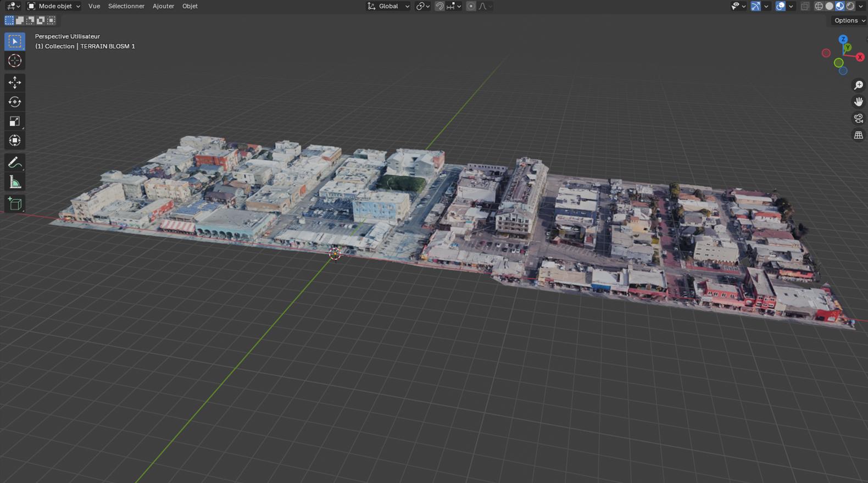Switch perspective/orthographic grid icon

pos(858,135)
